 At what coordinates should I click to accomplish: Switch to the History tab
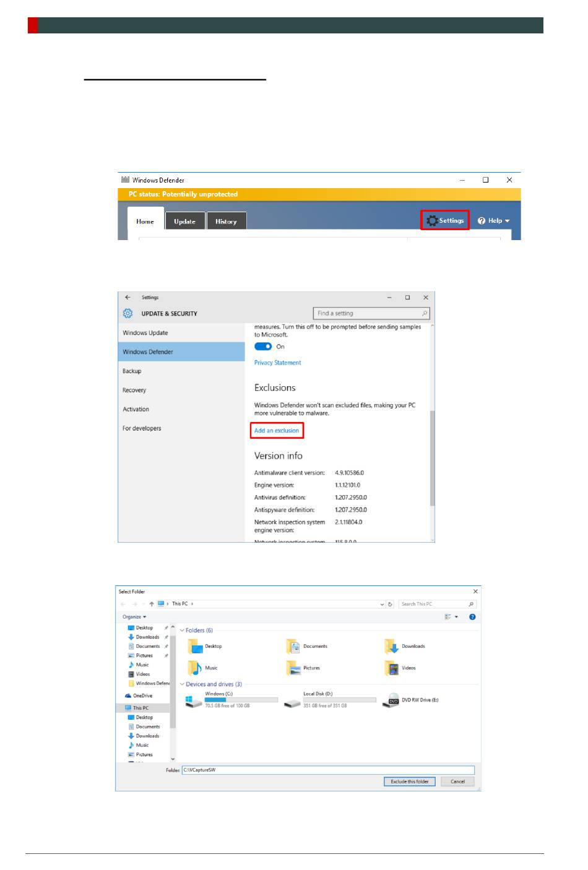tap(226, 222)
